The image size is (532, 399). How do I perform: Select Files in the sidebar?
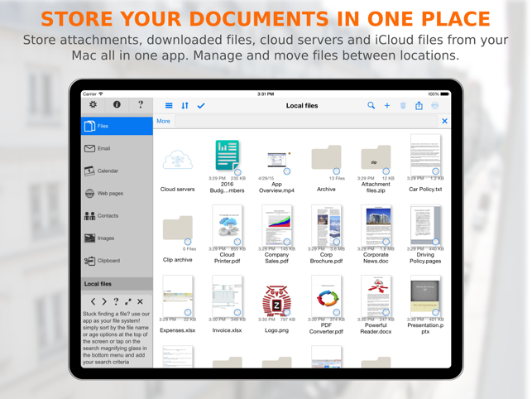(x=117, y=126)
